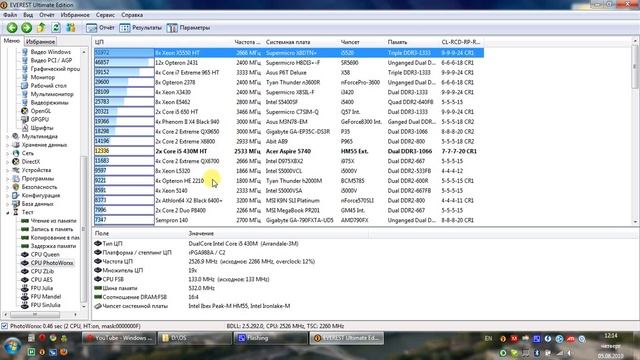
Task: Open the Windows Start orb
Action: (x=12, y=347)
